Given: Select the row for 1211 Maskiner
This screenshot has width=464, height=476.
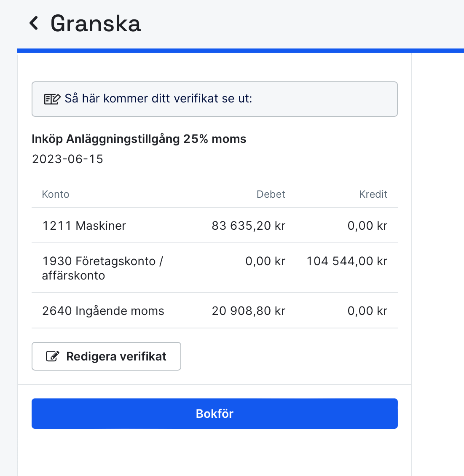Looking at the screenshot, I should click(215, 226).
